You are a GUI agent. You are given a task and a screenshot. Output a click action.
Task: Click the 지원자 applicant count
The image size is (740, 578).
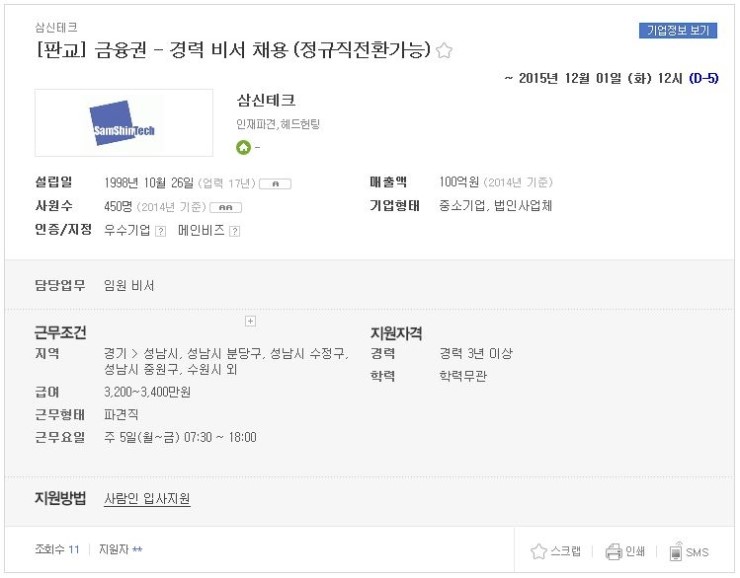click(x=120, y=549)
